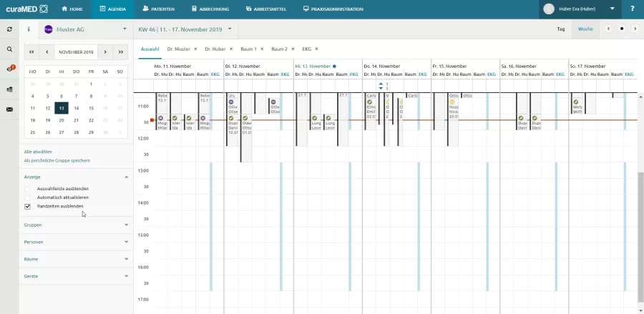Switch to Woche view
The image size is (644, 314).
[585, 29]
